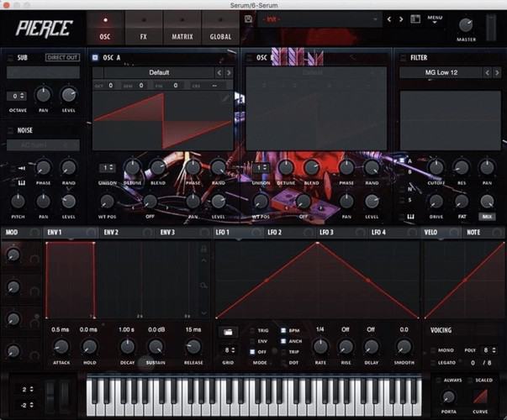The image size is (507, 420).
Task: Toggle LFO BPM sync checkbox
Action: point(283,330)
